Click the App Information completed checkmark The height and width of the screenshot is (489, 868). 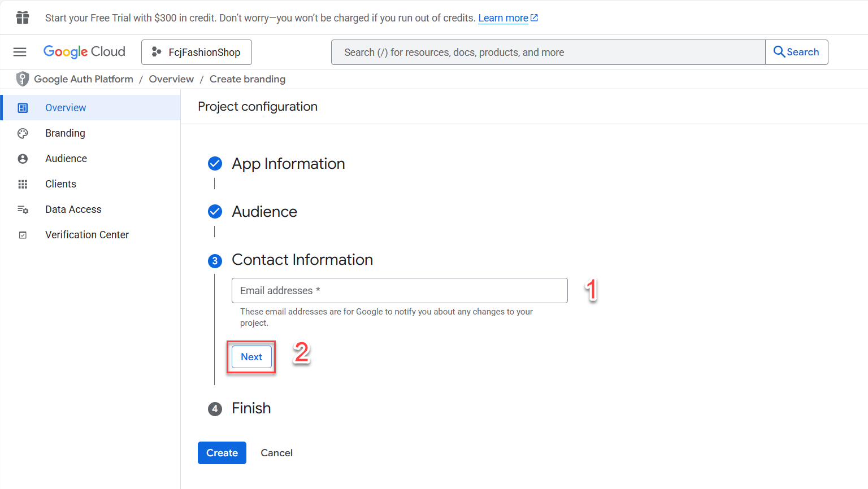(x=215, y=164)
